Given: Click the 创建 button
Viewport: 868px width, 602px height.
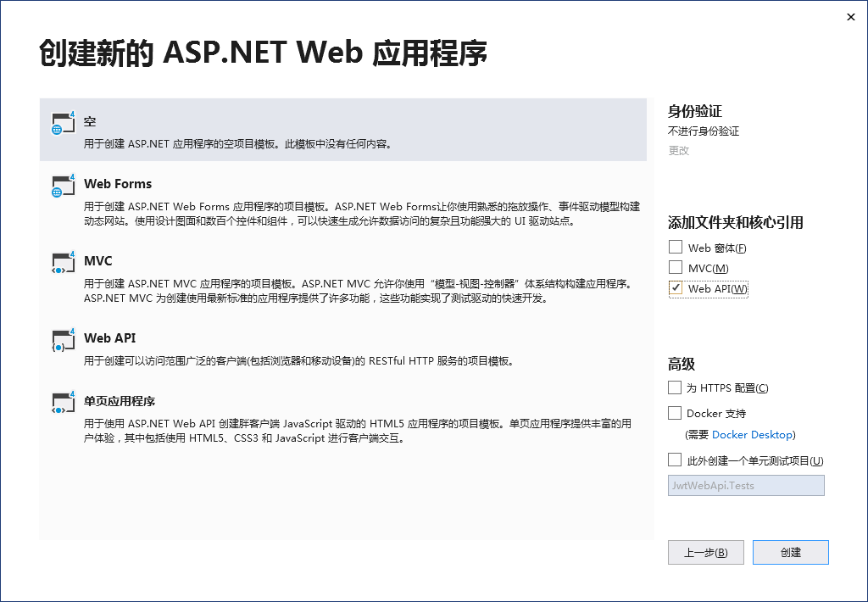Looking at the screenshot, I should click(x=791, y=552).
